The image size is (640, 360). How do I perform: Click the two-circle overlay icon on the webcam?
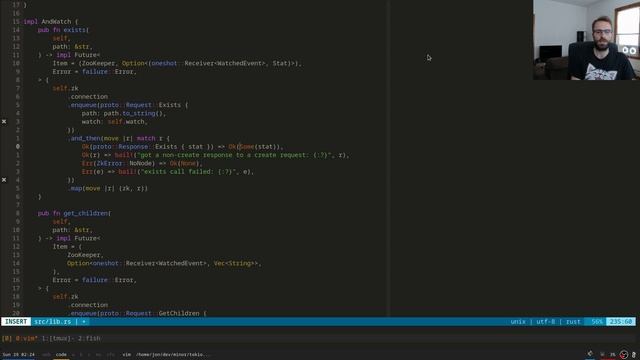click(x=629, y=51)
